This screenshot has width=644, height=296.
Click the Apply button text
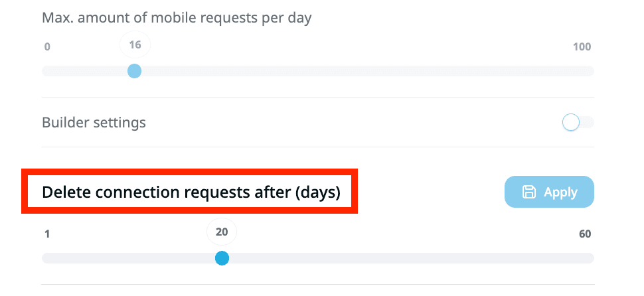tap(560, 192)
